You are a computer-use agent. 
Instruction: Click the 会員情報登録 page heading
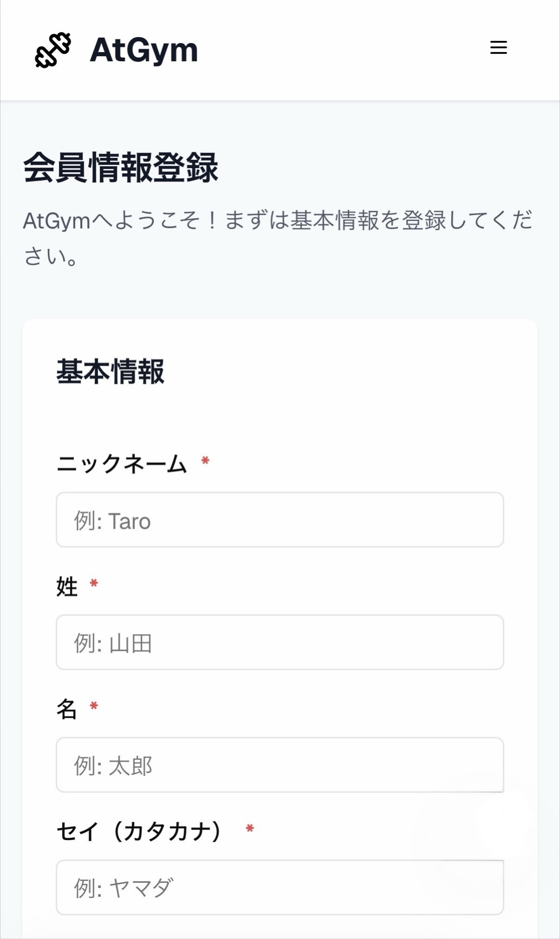[x=121, y=168]
